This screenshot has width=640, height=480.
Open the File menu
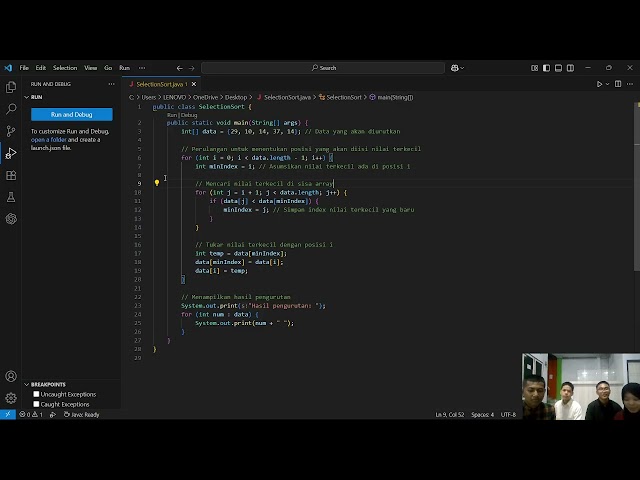(24, 68)
